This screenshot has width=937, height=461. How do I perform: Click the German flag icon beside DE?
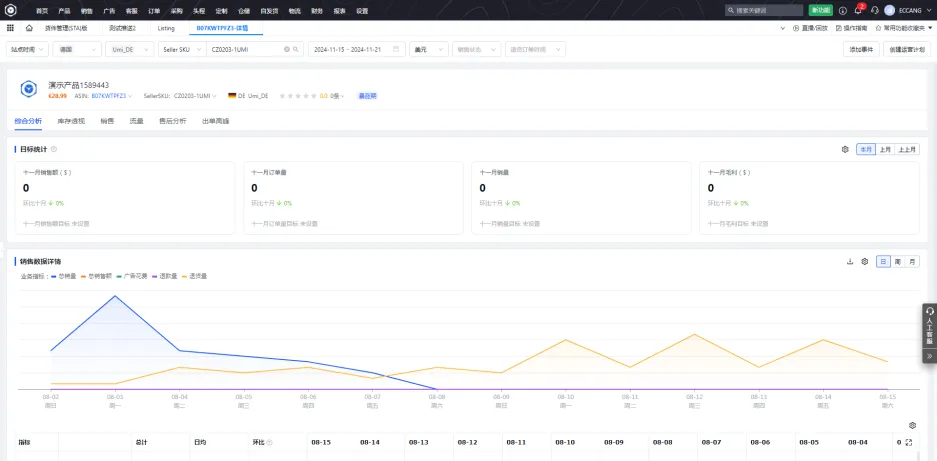coord(232,96)
